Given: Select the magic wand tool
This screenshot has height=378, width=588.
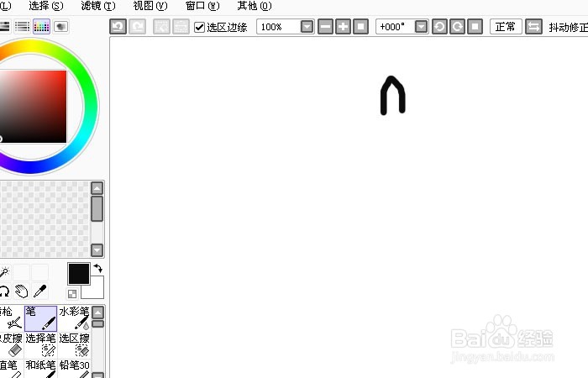Looking at the screenshot, I should pyautogui.click(x=4, y=272).
